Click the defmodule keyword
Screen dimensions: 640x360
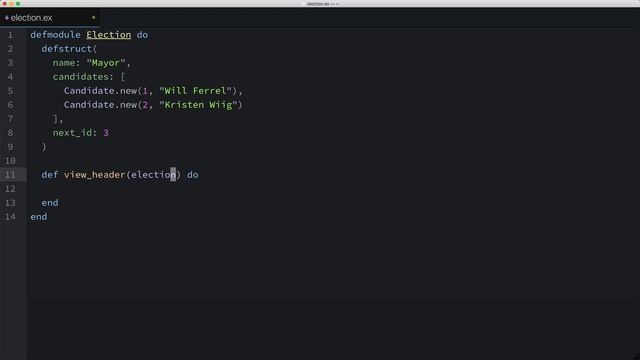pyautogui.click(x=55, y=35)
